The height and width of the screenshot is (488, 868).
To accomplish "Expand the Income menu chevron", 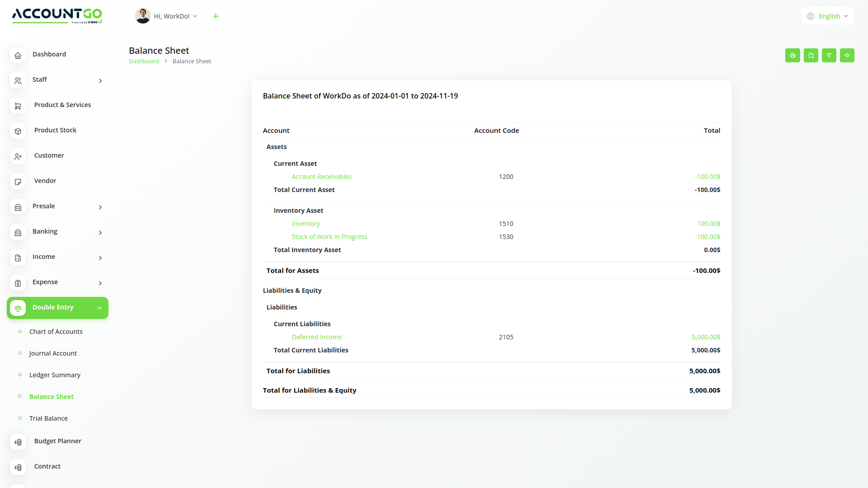I will point(100,258).
